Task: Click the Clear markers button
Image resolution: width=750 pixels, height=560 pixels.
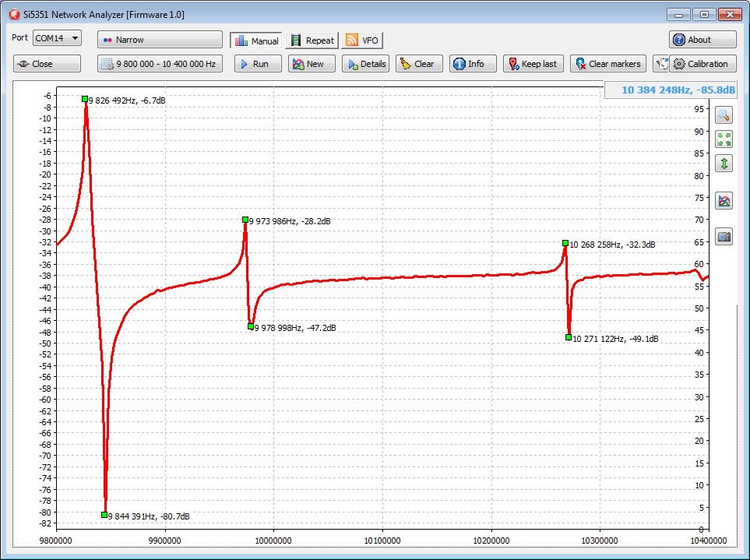Action: pos(607,64)
